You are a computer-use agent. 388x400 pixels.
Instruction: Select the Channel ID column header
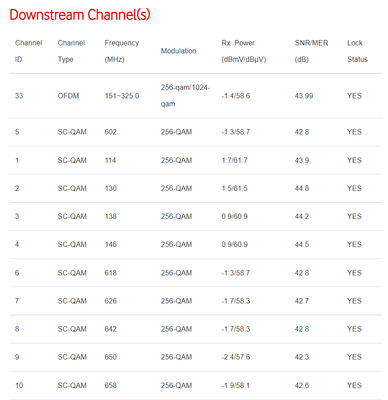click(28, 51)
